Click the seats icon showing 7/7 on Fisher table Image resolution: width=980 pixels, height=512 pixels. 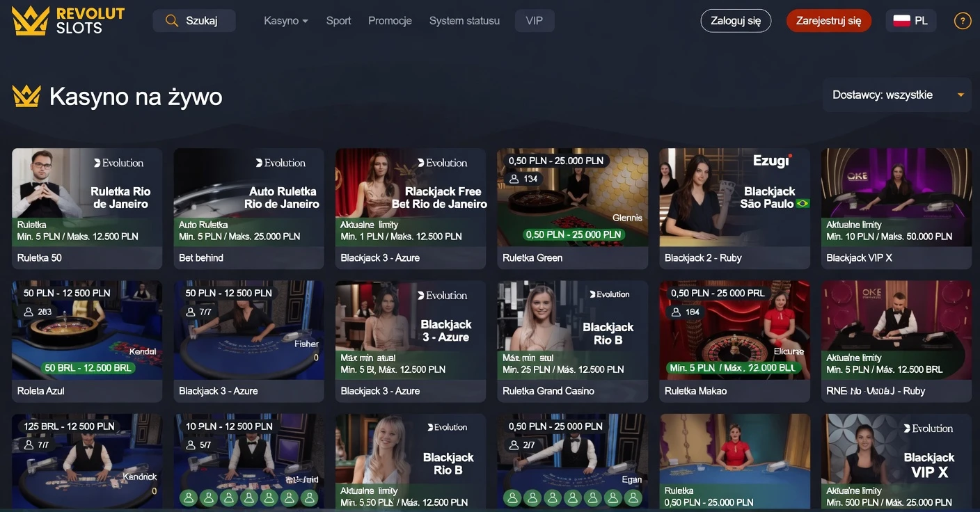click(x=191, y=312)
